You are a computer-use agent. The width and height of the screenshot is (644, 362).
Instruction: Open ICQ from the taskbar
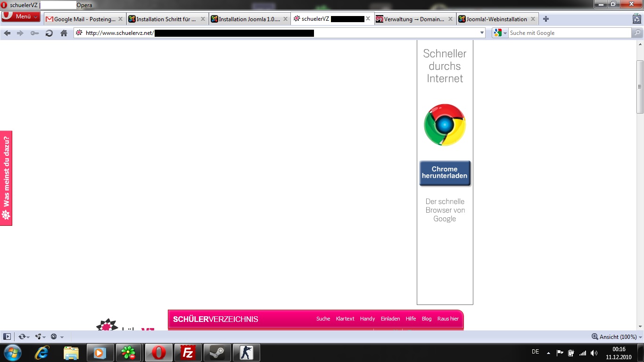tap(129, 353)
